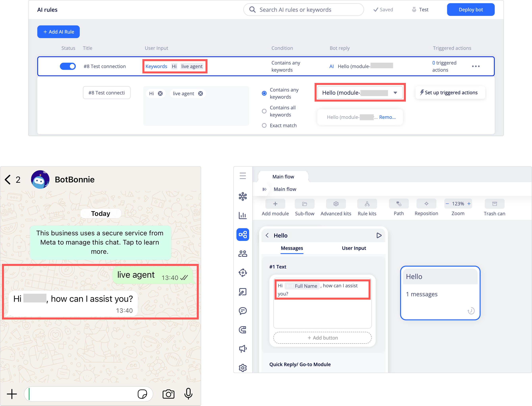Screen dimensions: 532x406
Task: Open the Trash can icon
Action: [494, 204]
